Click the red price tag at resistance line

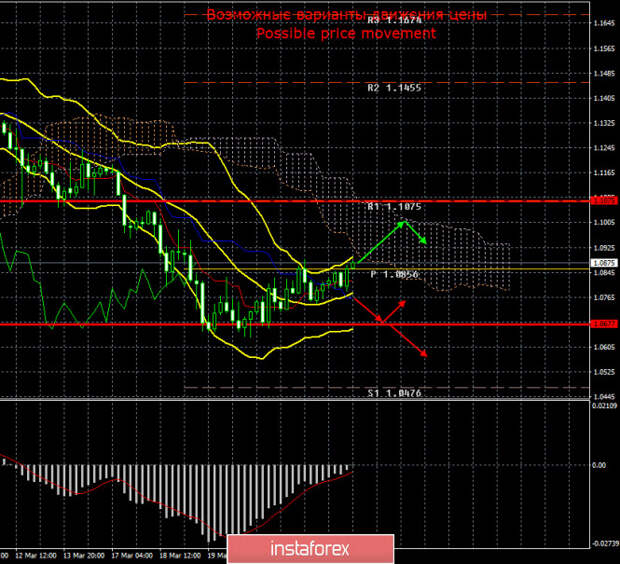pos(603,200)
